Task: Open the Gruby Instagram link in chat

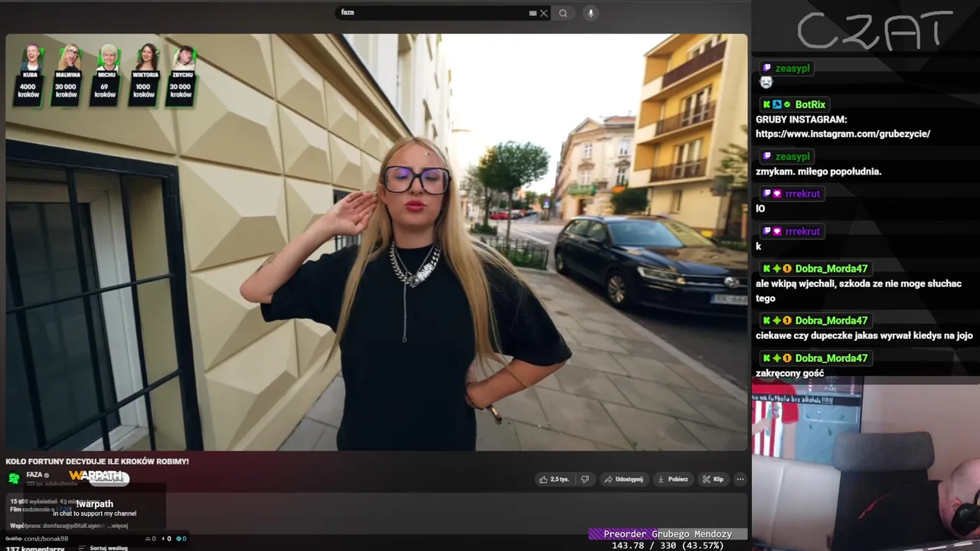Action: [843, 134]
